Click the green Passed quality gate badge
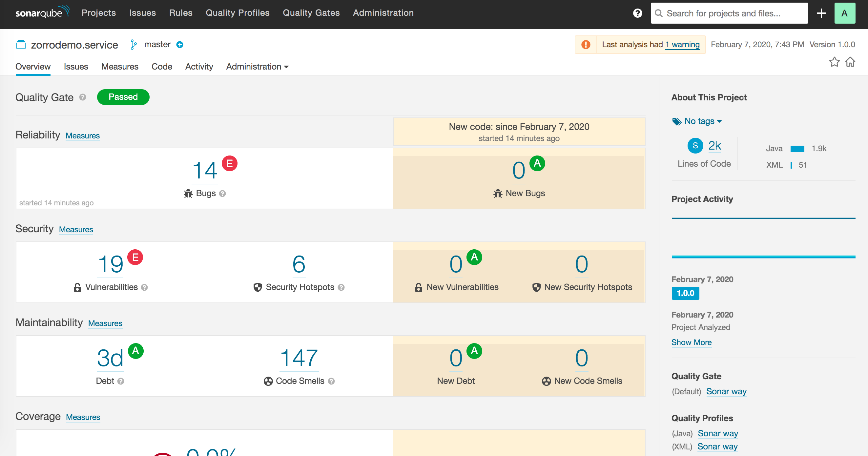The height and width of the screenshot is (456, 868). click(x=123, y=97)
